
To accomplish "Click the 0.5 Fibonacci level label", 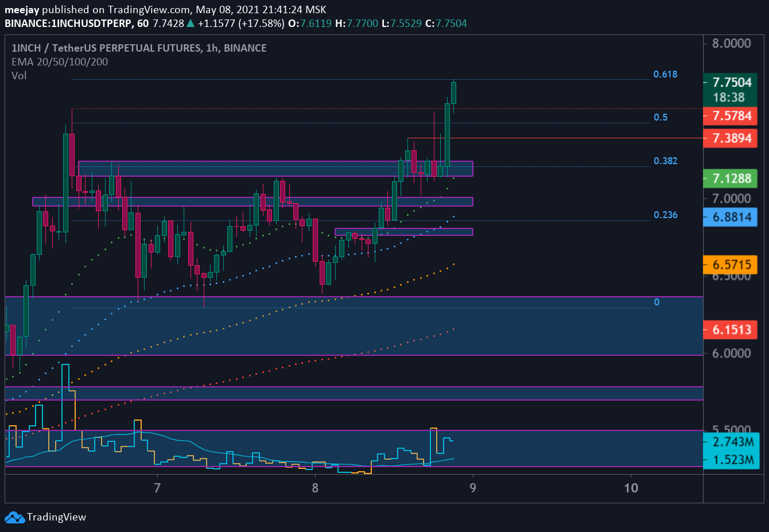I will tap(661, 117).
